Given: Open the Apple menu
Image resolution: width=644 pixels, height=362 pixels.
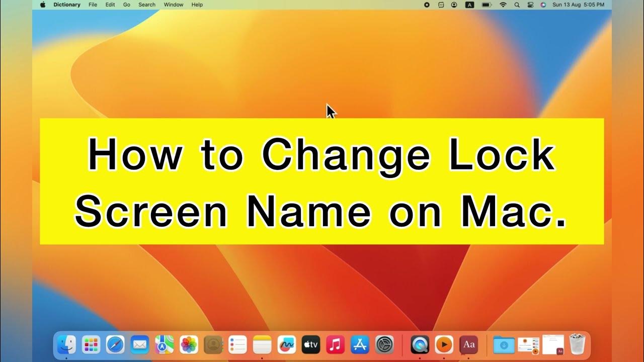Looking at the screenshot, I should [42, 5].
